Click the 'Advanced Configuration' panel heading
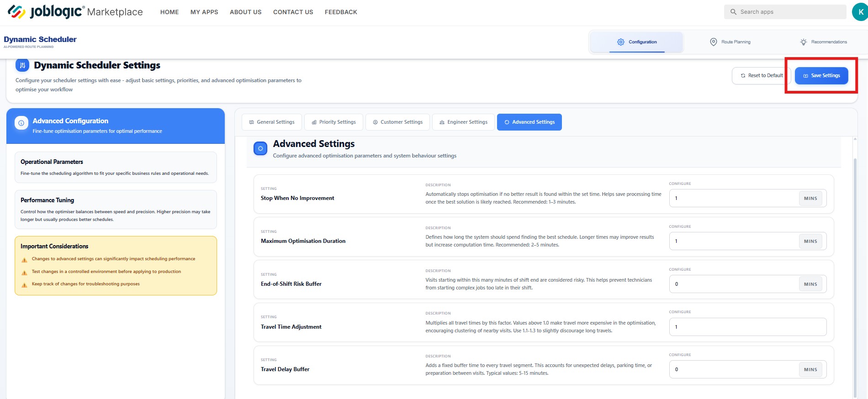Viewport: 868px width, 399px height. pyautogui.click(x=70, y=121)
